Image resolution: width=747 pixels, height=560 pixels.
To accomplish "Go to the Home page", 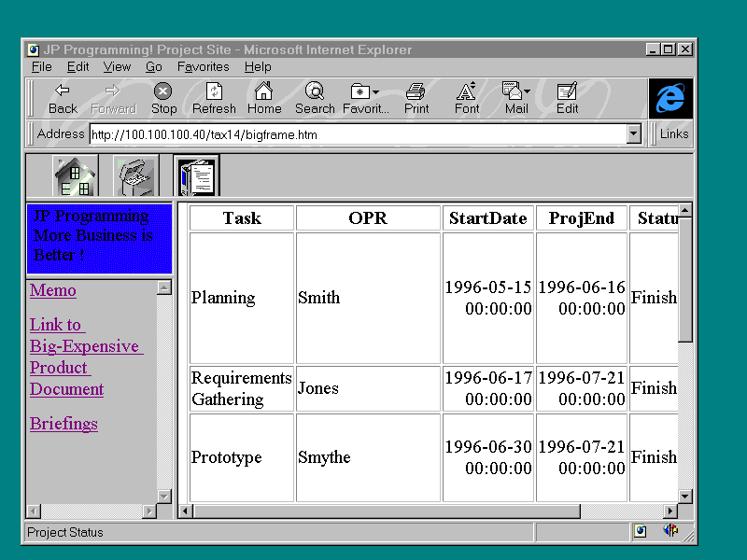I will tap(264, 98).
